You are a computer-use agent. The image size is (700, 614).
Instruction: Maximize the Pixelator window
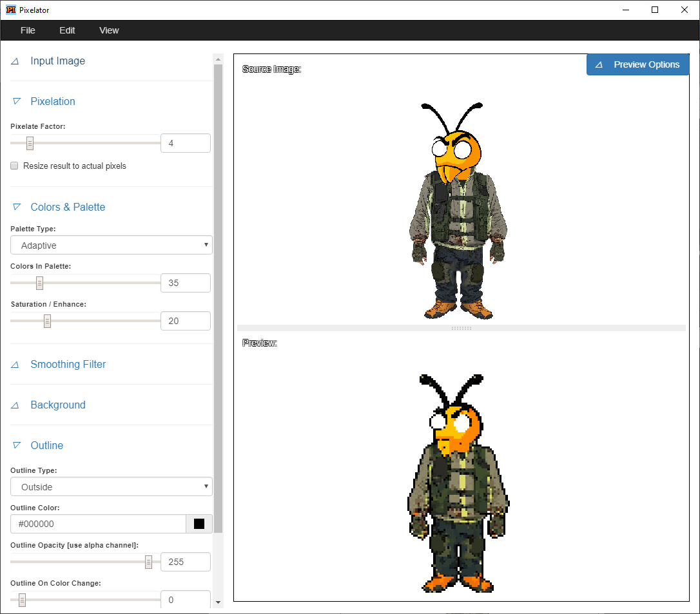(x=654, y=10)
